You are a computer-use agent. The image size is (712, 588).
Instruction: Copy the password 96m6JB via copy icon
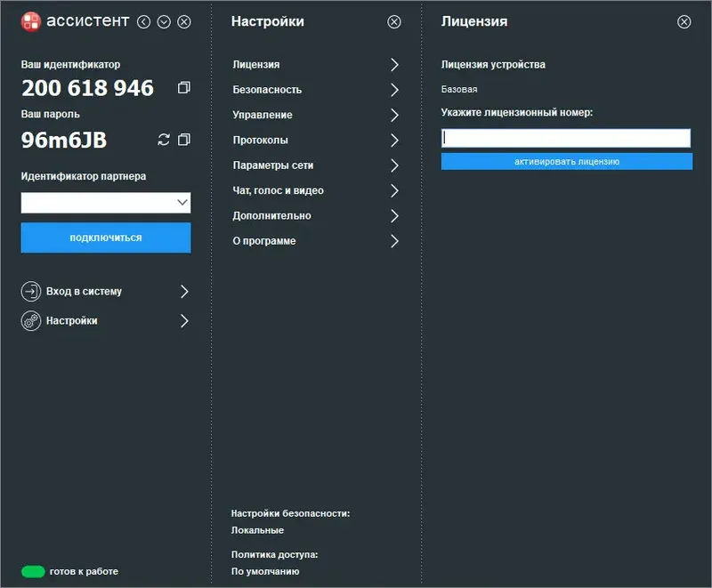(184, 140)
